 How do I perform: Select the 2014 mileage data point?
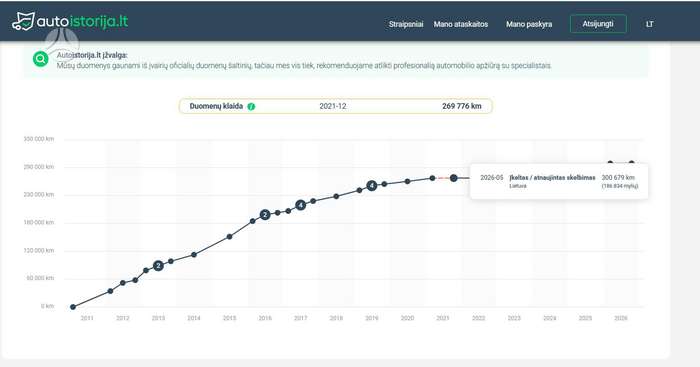194,254
